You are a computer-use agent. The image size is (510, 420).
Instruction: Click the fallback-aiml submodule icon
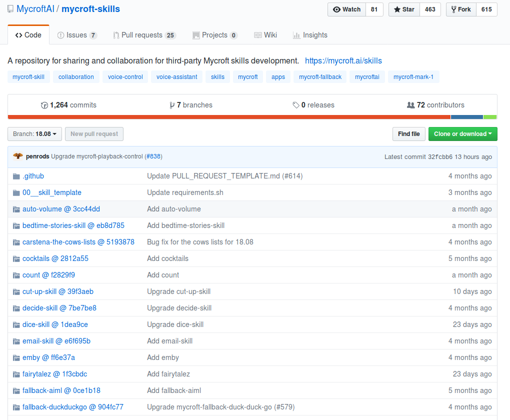(x=16, y=391)
